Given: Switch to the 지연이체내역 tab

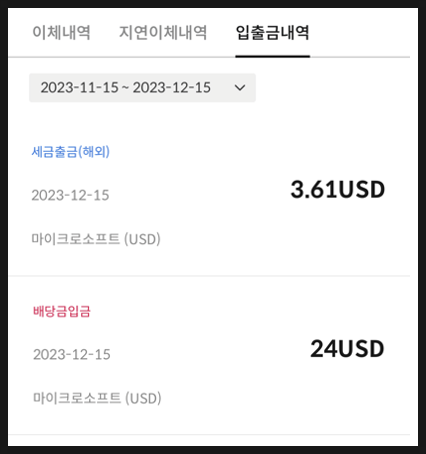Looking at the screenshot, I should pyautogui.click(x=163, y=33).
